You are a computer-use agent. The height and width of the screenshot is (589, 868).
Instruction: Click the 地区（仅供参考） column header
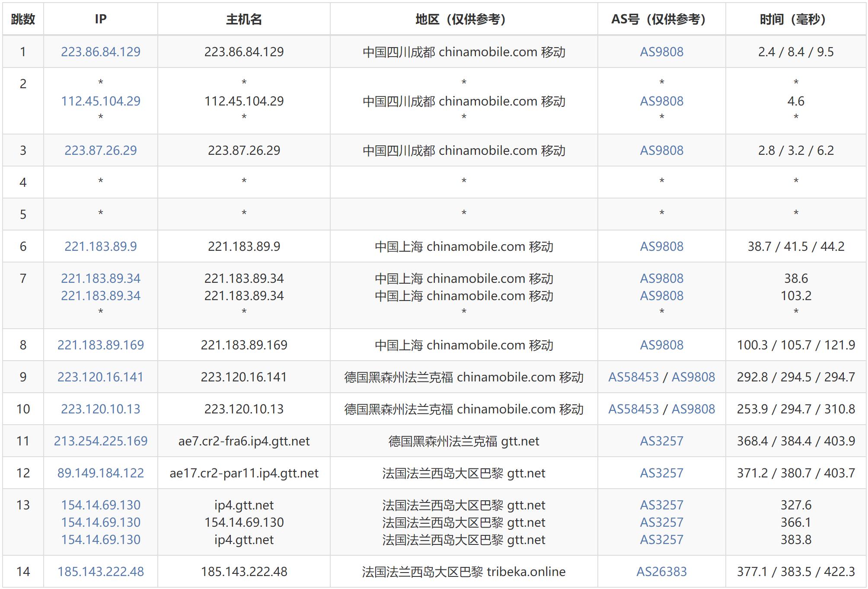(464, 19)
